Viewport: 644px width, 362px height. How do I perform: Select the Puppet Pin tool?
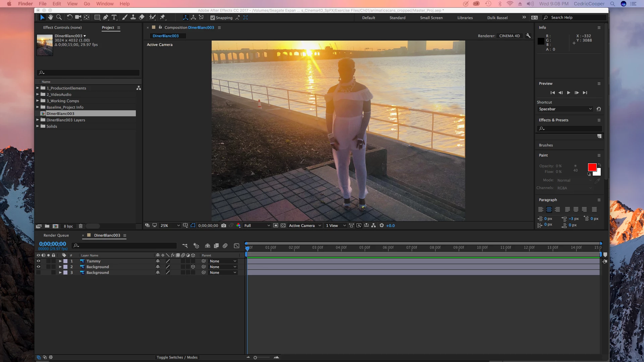coord(163,17)
